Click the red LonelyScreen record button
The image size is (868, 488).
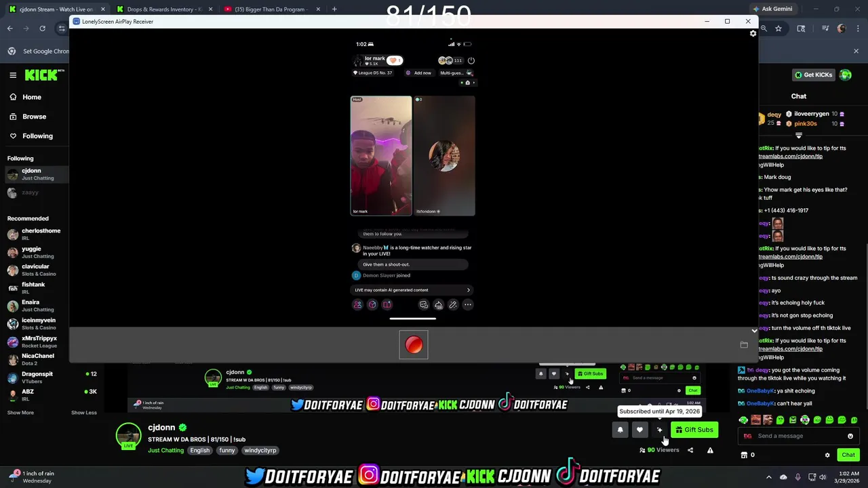pos(414,345)
